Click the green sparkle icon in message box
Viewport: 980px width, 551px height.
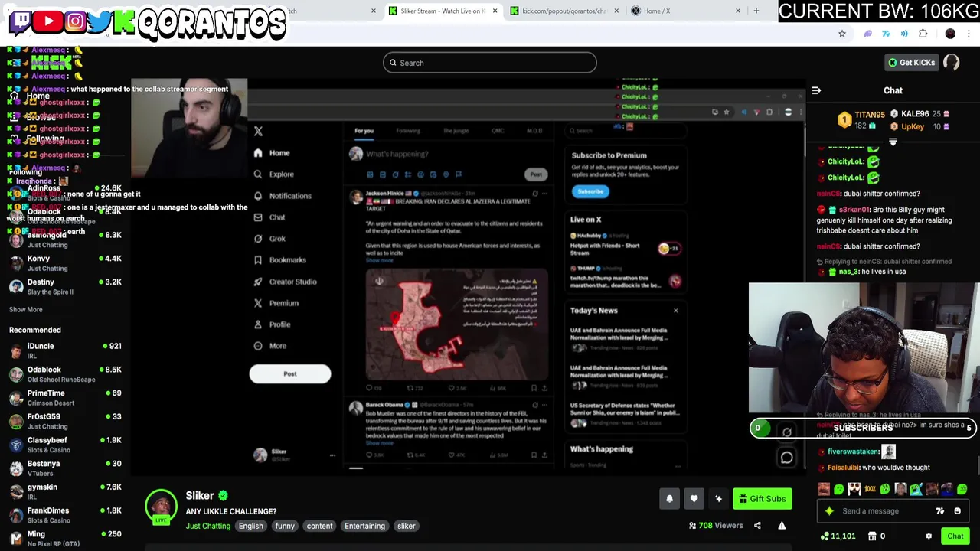tap(829, 511)
